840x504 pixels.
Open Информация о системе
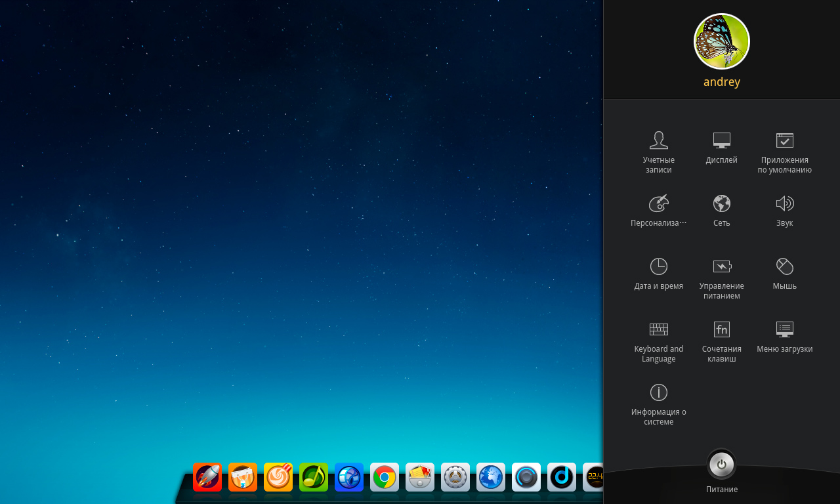click(658, 403)
